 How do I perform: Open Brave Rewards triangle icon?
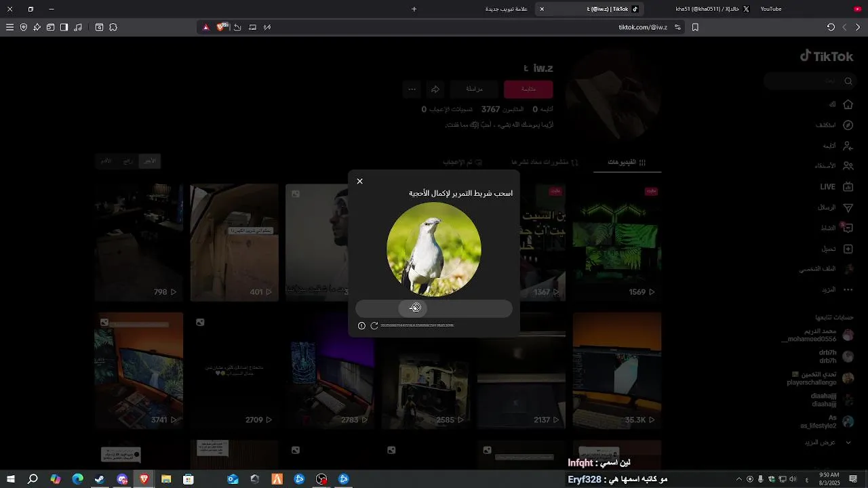pyautogui.click(x=206, y=27)
